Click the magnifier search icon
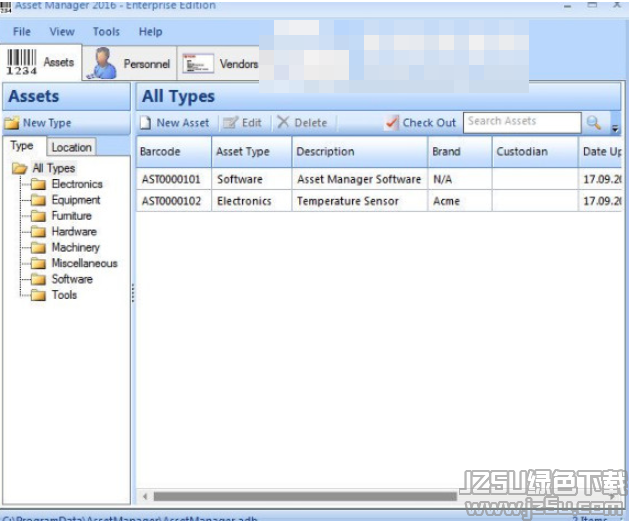629x521 pixels. point(593,122)
